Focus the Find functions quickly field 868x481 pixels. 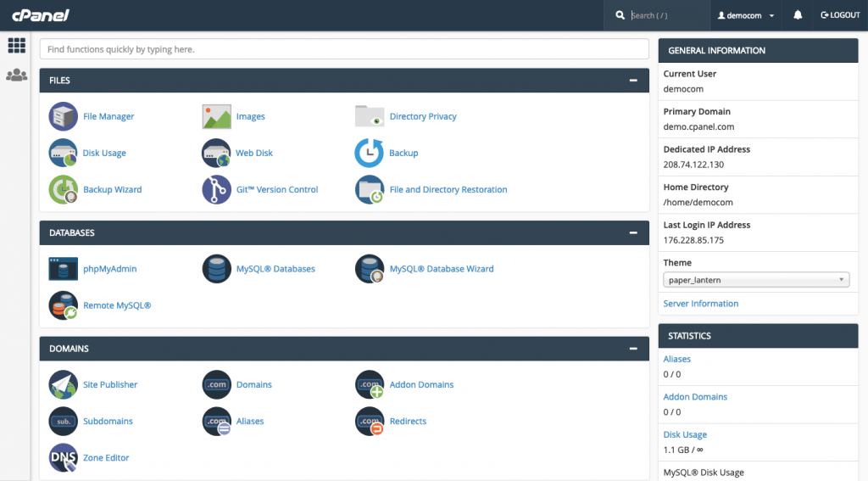(x=344, y=49)
